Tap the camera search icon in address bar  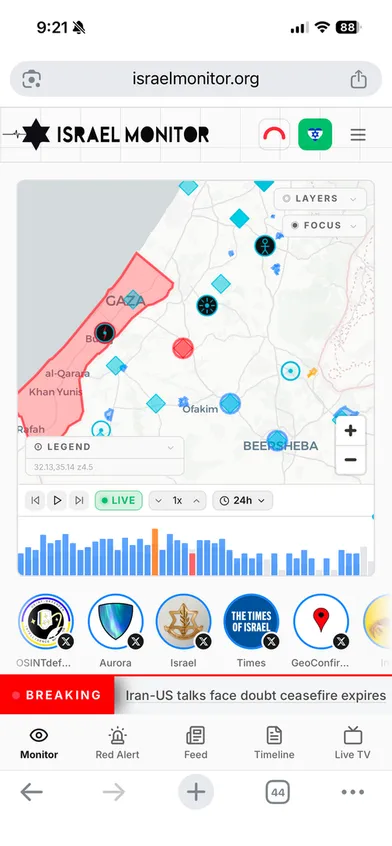point(32,79)
